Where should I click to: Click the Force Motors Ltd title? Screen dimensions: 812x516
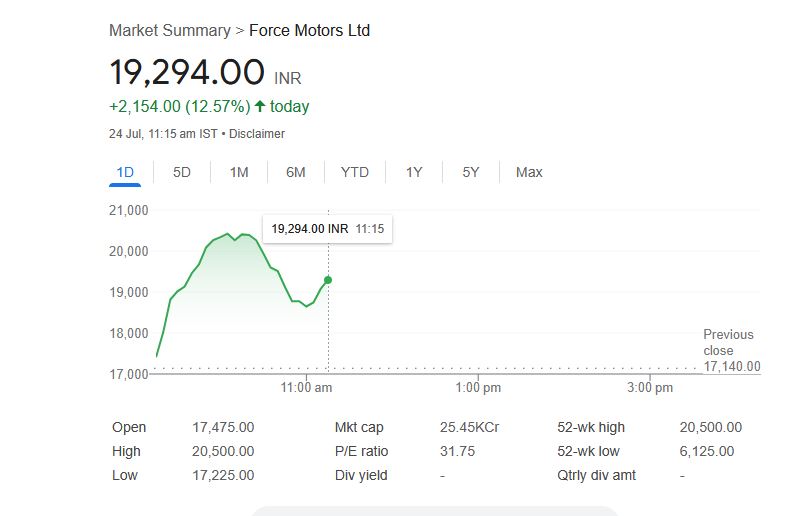[309, 31]
